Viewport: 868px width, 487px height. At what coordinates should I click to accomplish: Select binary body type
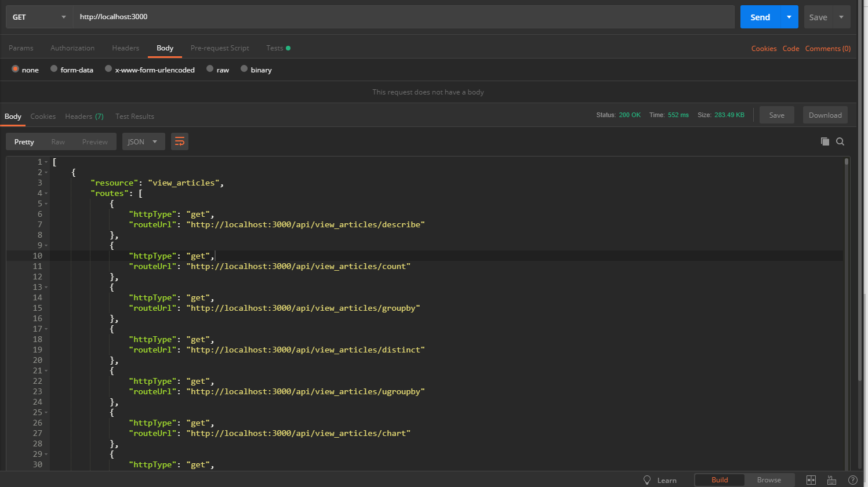coord(244,68)
